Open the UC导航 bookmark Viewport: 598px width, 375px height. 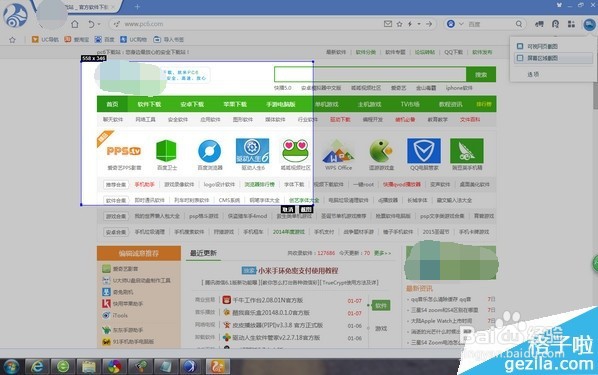[45, 39]
